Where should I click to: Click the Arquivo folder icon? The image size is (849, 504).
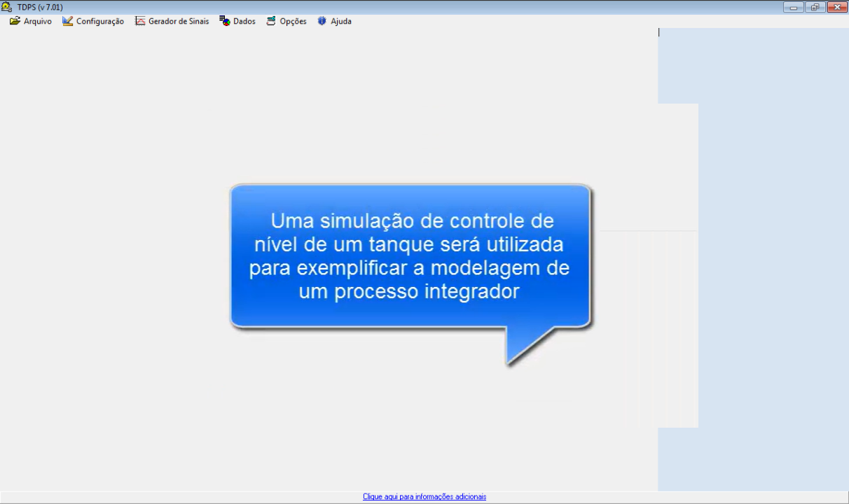tap(15, 21)
